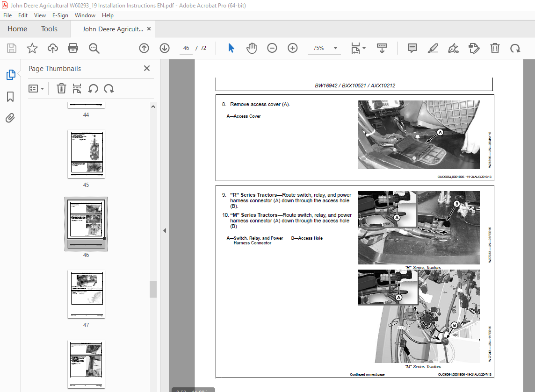Open the E-Sign menu
535x392 pixels.
[60, 15]
